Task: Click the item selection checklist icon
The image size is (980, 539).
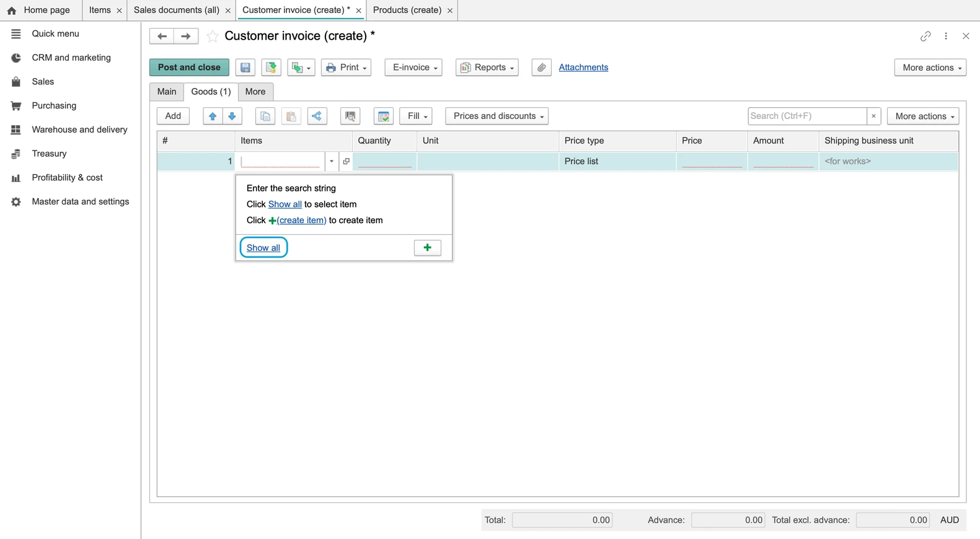Action: [x=384, y=116]
